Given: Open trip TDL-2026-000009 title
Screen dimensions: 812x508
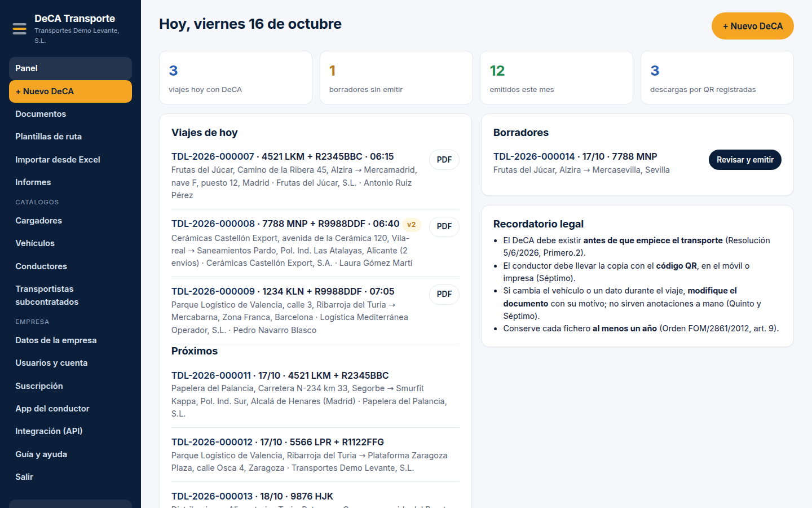Looking at the screenshot, I should coord(283,291).
